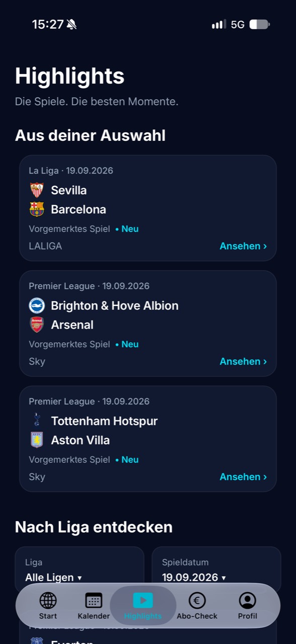Open the Kalender calendar icon
Screen dimensions: 296x644
point(94,600)
